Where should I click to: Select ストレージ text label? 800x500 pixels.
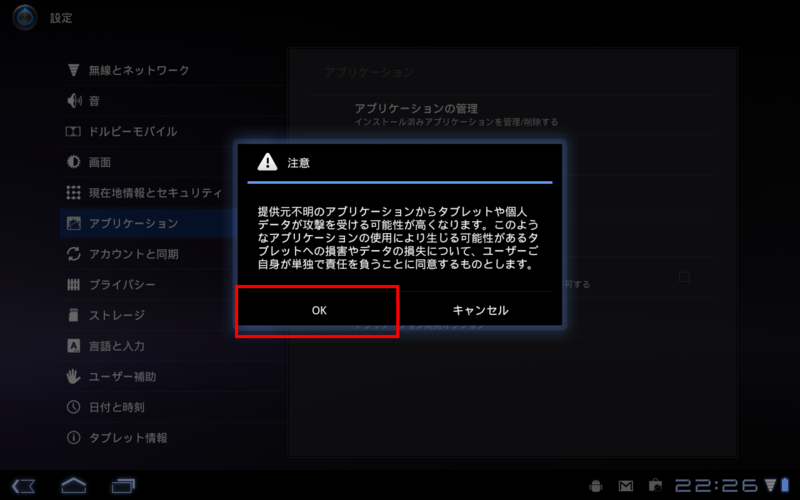[117, 315]
